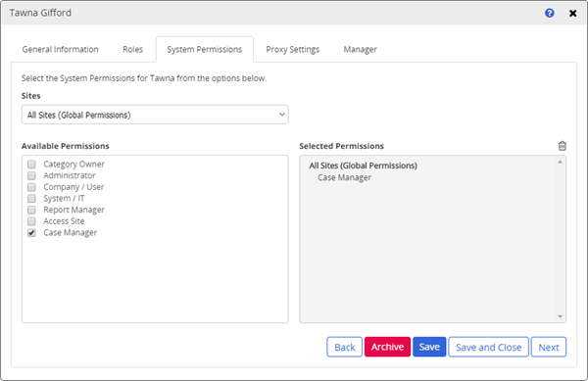
Task: Select Case Manager in Selected Permissions
Action: coord(344,177)
